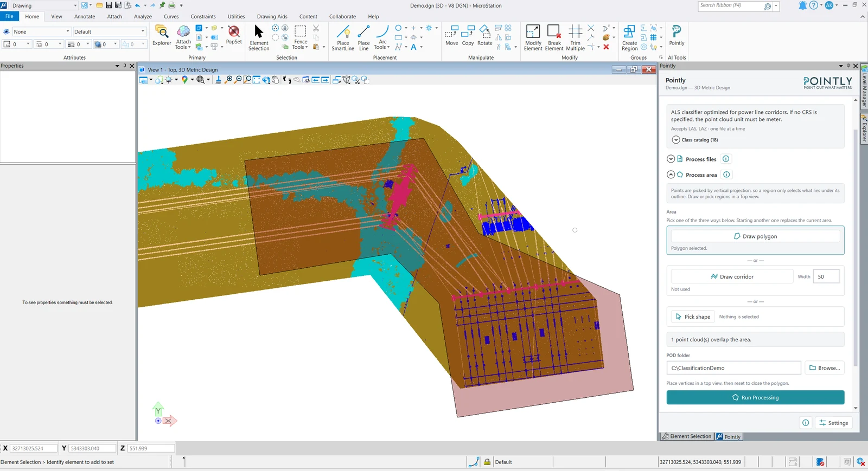
Task: Toggle the lock icon in status bar
Action: point(487,462)
